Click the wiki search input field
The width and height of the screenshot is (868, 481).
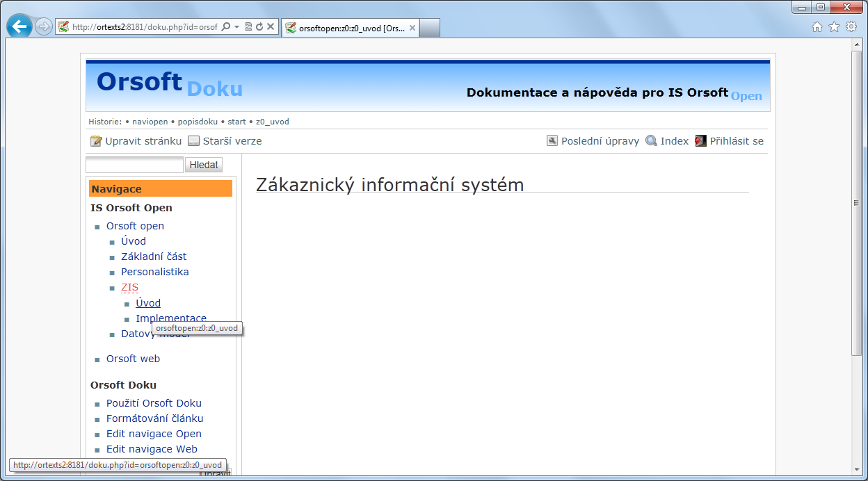point(134,165)
